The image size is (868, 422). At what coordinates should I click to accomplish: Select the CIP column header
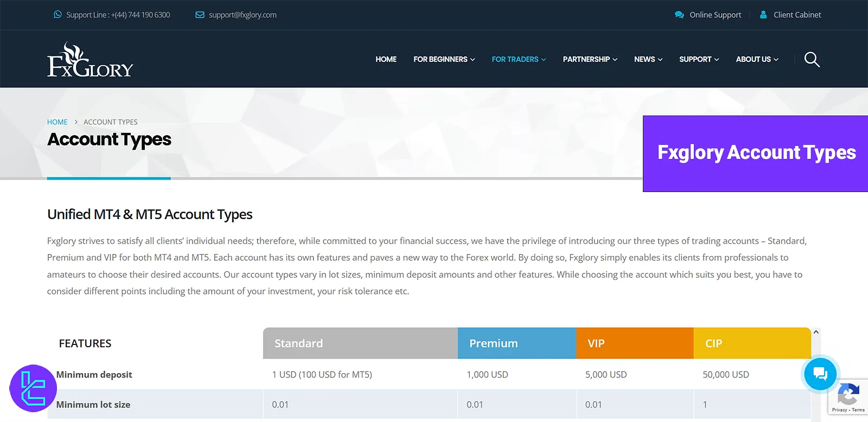pos(752,343)
